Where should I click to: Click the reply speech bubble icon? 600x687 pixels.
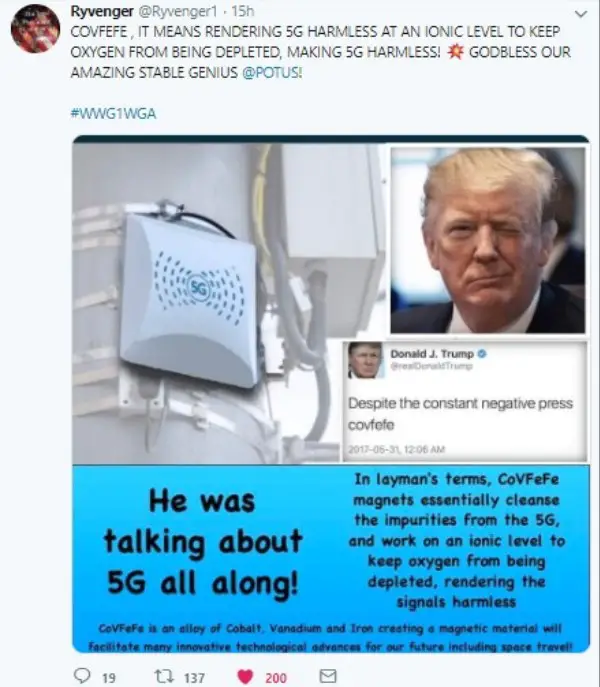click(83, 676)
